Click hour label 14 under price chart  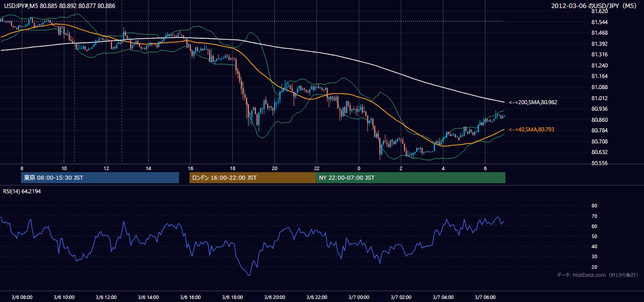148,168
